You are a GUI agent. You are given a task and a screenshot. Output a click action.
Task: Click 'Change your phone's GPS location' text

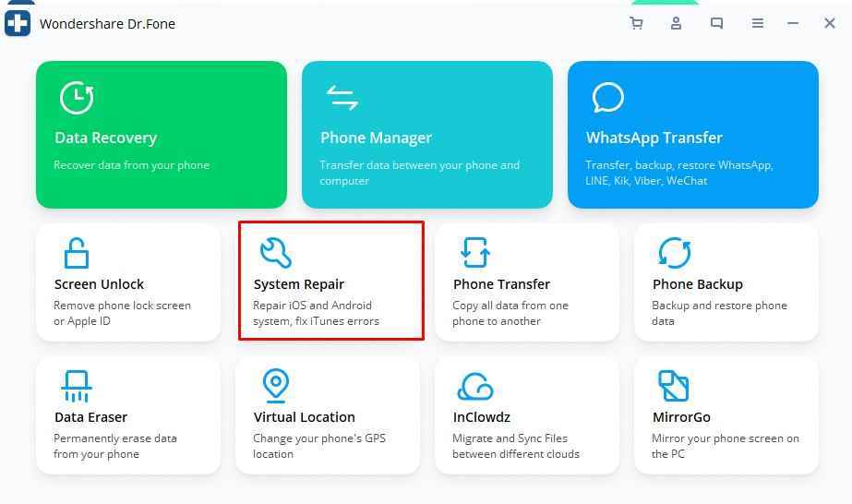[319, 446]
